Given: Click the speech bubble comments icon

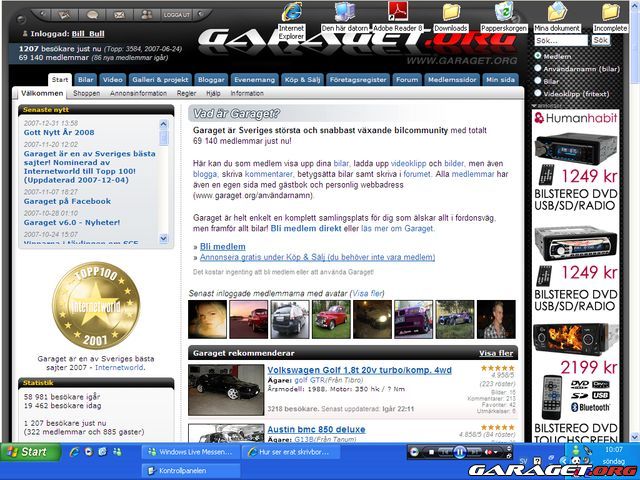Looking at the screenshot, I should [93, 15].
